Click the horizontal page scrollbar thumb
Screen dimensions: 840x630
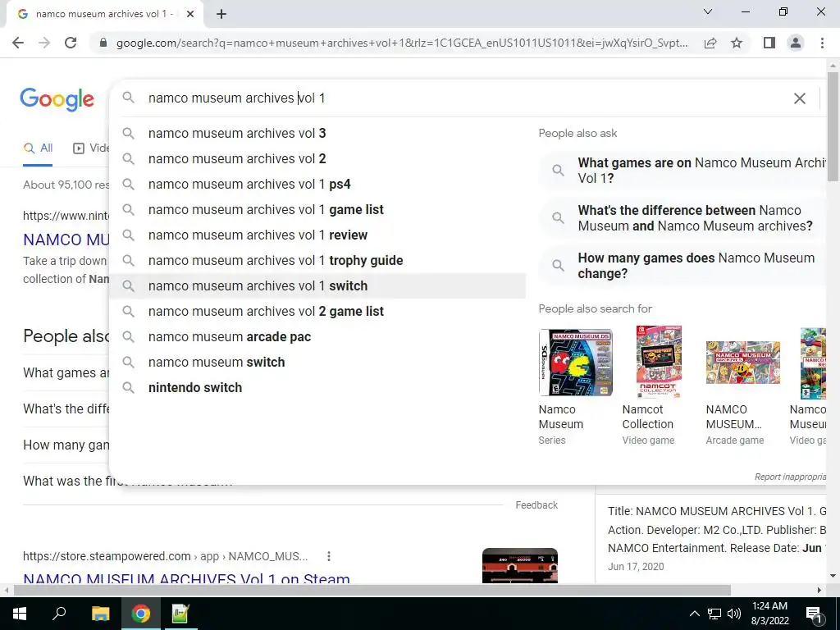pyautogui.click(x=372, y=591)
